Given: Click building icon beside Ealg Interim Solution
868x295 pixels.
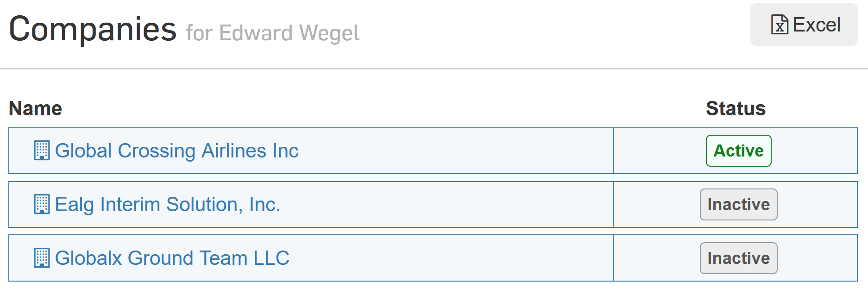Looking at the screenshot, I should pyautogui.click(x=42, y=205).
